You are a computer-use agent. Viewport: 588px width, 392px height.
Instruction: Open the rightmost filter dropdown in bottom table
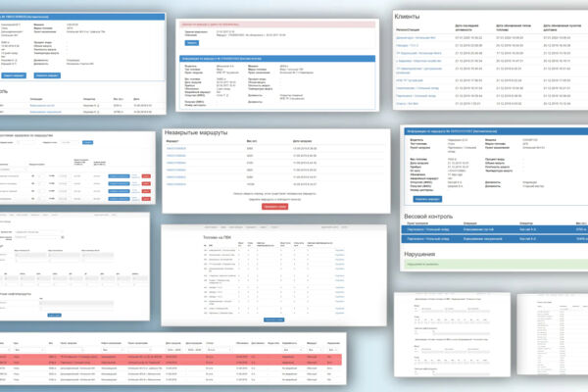[x=333, y=350]
